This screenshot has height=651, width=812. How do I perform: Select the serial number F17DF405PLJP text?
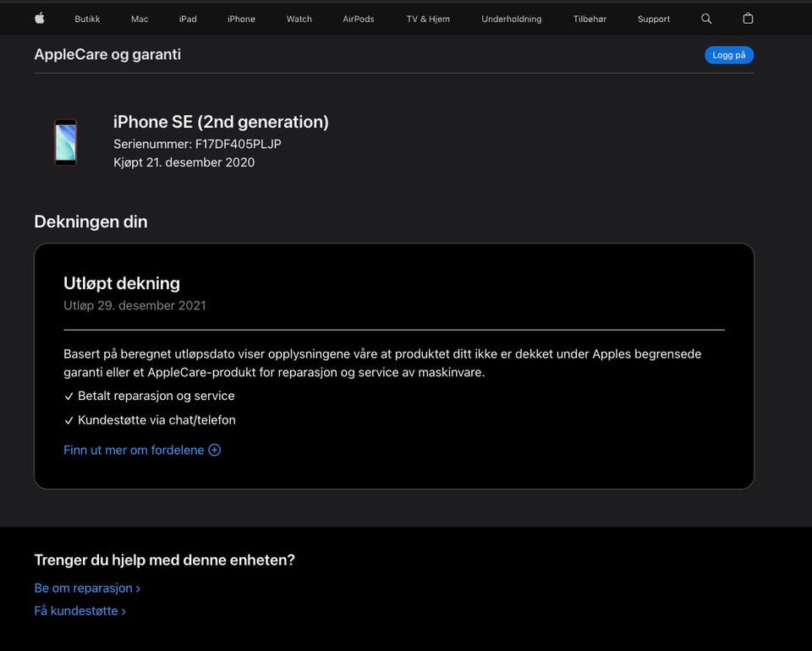point(238,144)
